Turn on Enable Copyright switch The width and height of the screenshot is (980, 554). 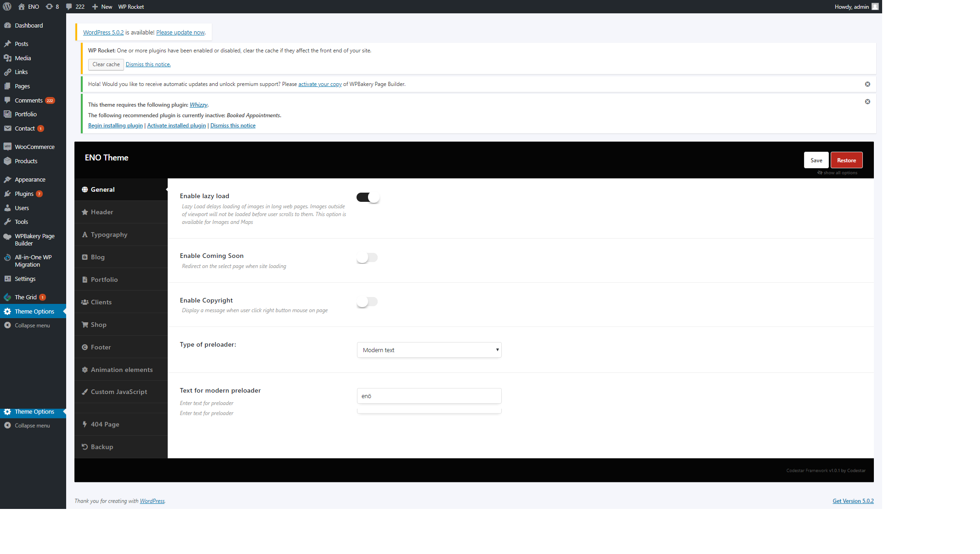coord(367,302)
